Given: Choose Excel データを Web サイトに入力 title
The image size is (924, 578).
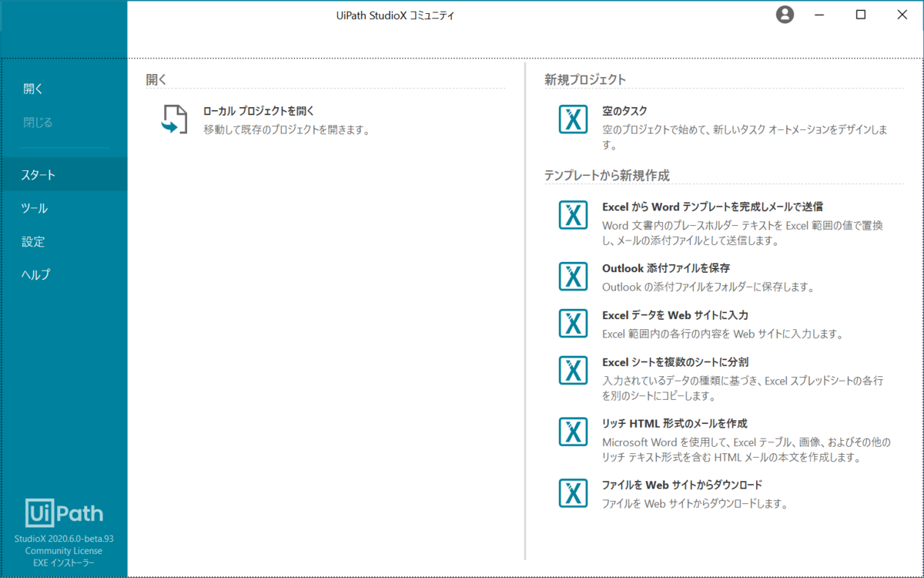Looking at the screenshot, I should tap(675, 314).
